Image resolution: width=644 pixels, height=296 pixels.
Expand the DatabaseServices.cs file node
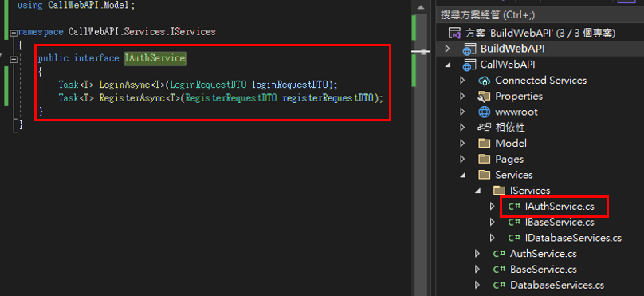coord(477,286)
